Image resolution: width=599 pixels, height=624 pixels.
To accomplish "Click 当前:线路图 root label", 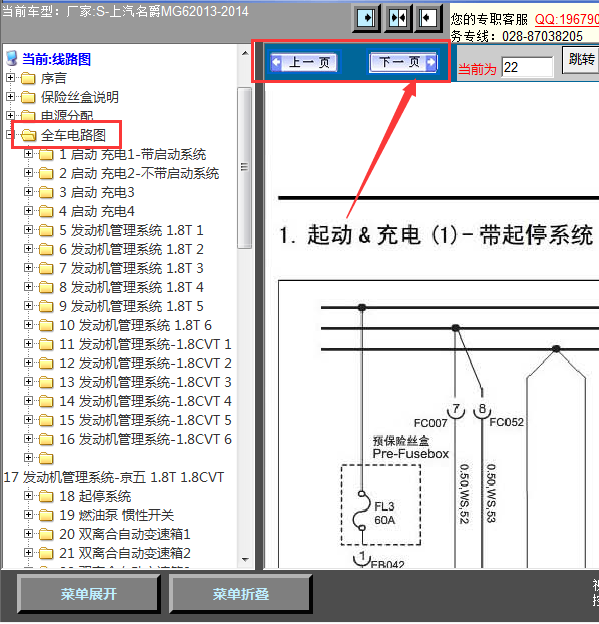I will pos(57,59).
